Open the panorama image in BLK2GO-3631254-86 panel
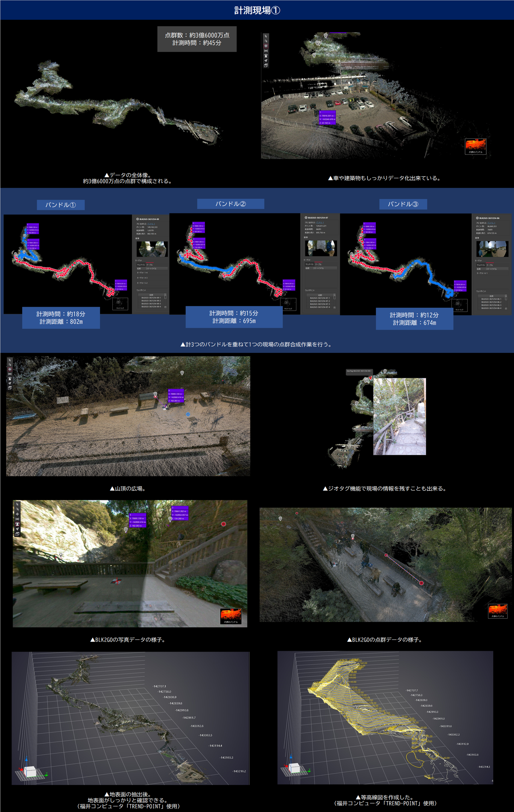This screenshot has width=514, height=812. point(493,249)
